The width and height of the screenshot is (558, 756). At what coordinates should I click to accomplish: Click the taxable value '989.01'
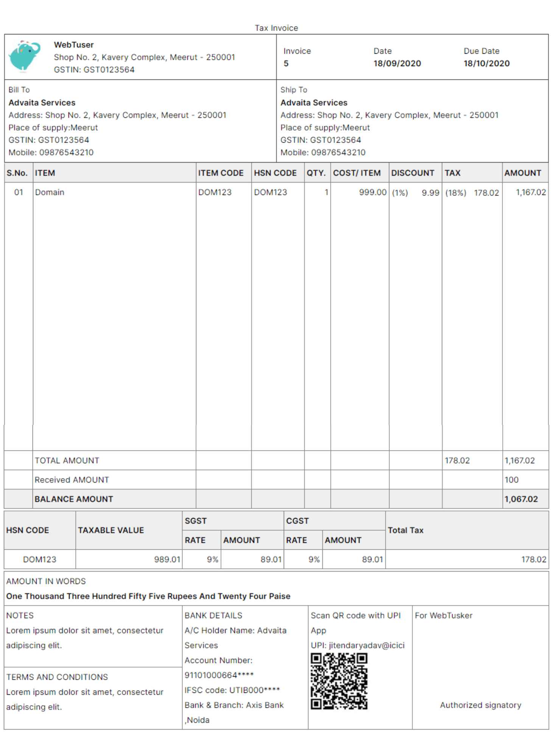point(167,559)
